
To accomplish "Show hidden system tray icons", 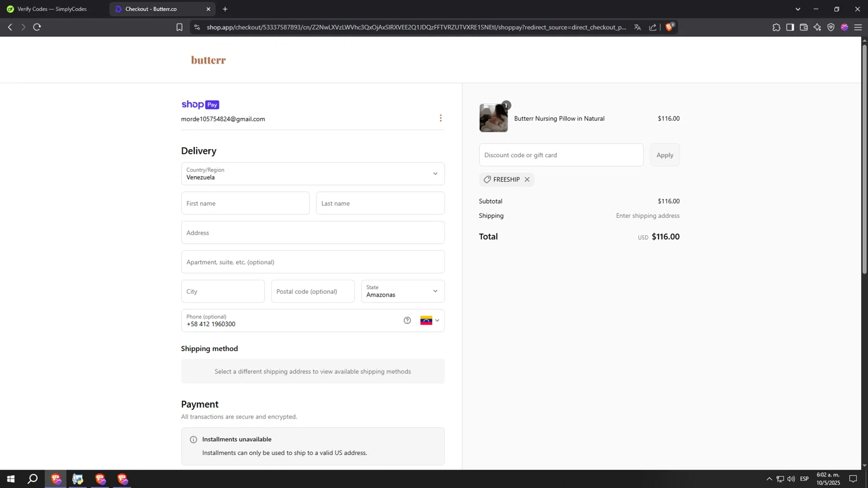I will point(769,479).
